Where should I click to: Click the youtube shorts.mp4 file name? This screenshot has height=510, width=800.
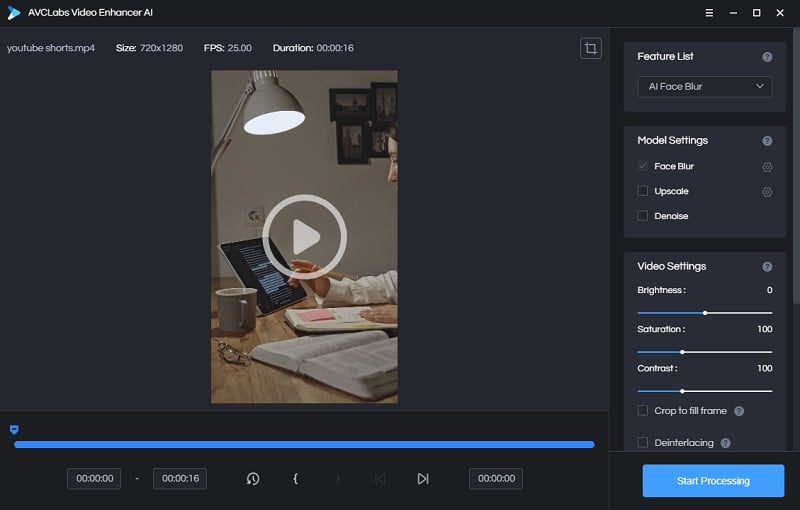click(51, 48)
